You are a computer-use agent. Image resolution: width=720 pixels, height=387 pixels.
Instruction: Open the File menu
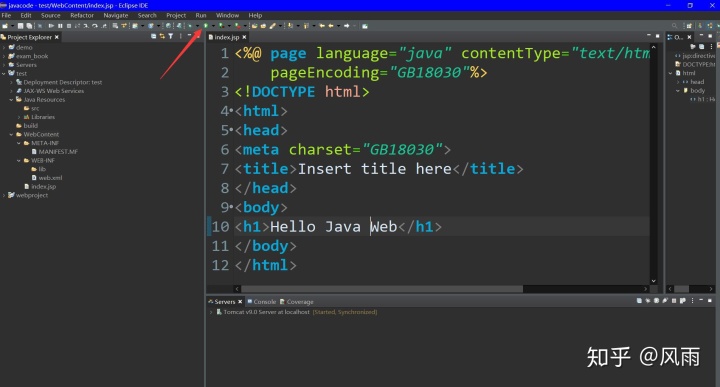[x=6, y=15]
